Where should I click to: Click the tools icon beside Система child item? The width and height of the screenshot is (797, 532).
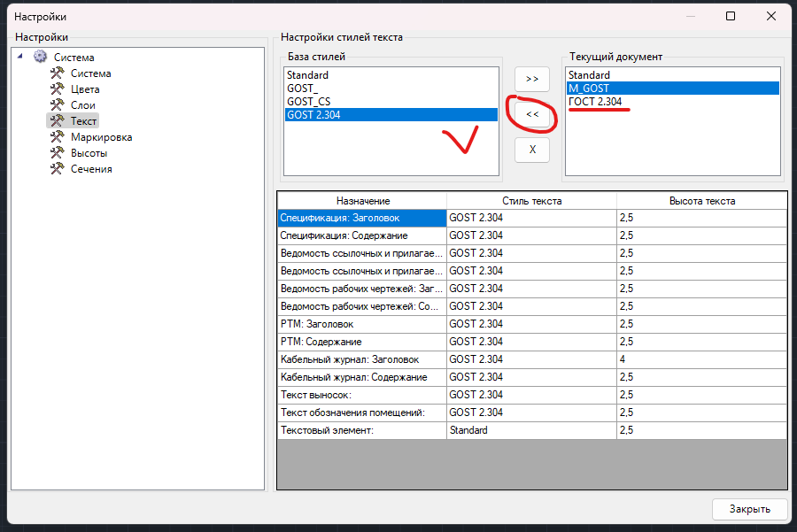(58, 73)
